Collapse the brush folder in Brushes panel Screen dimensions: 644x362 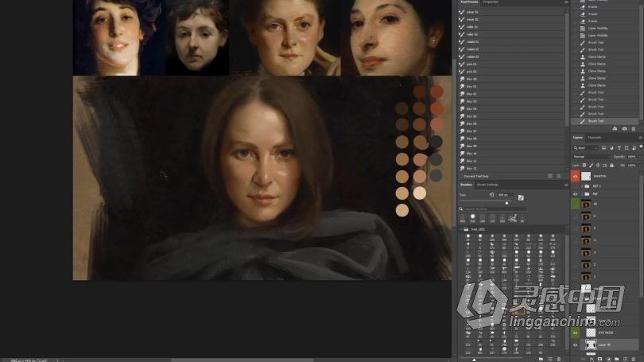pyautogui.click(x=461, y=229)
